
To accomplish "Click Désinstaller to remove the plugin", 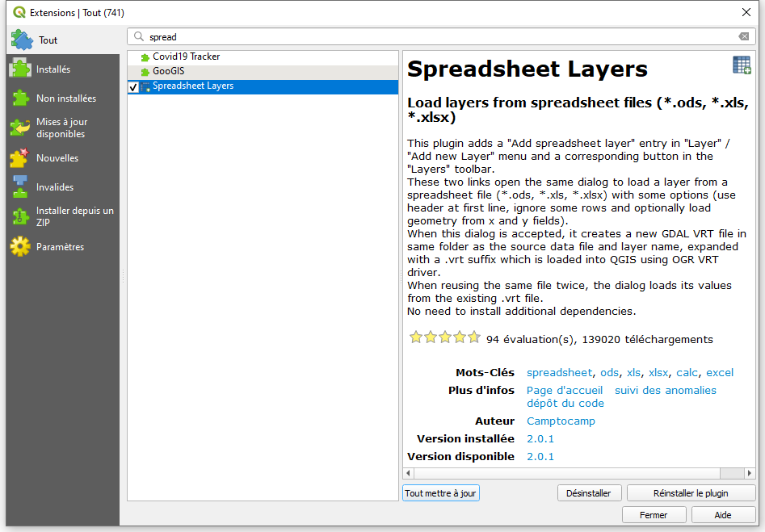I will pyautogui.click(x=589, y=493).
